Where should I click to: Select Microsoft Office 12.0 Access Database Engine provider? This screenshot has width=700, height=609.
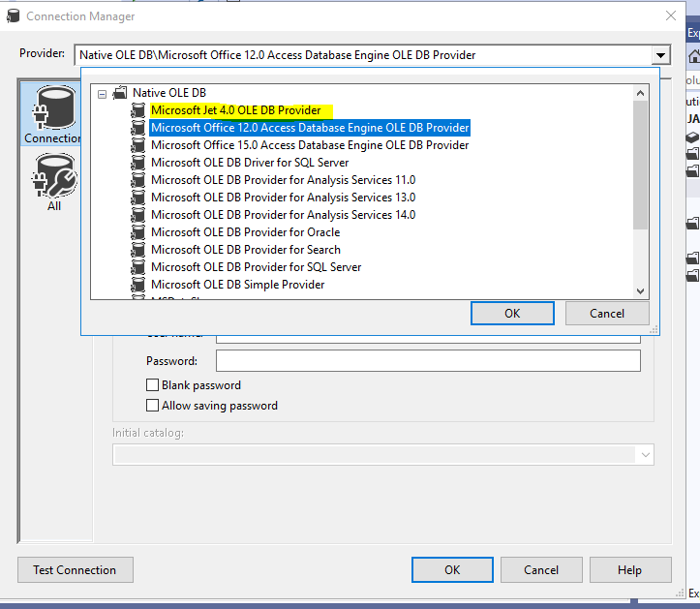click(310, 128)
